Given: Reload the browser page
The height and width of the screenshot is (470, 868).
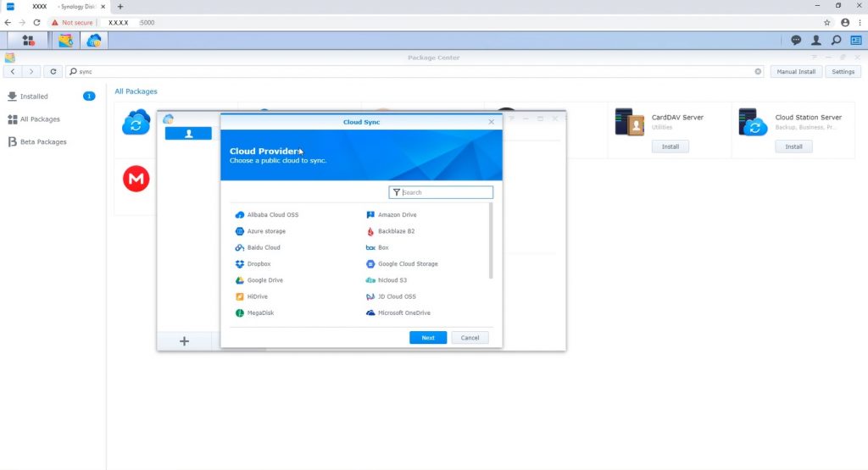Looking at the screenshot, I should coord(36,23).
